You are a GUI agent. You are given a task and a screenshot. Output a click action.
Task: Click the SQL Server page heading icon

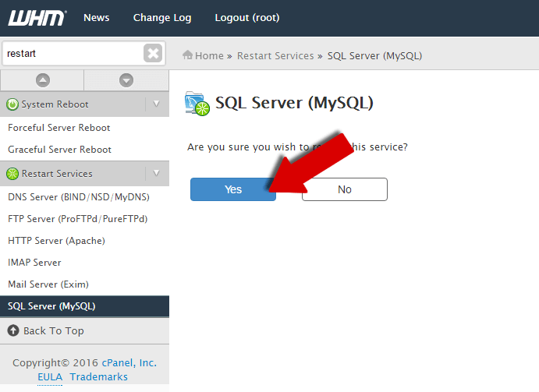pyautogui.click(x=197, y=104)
